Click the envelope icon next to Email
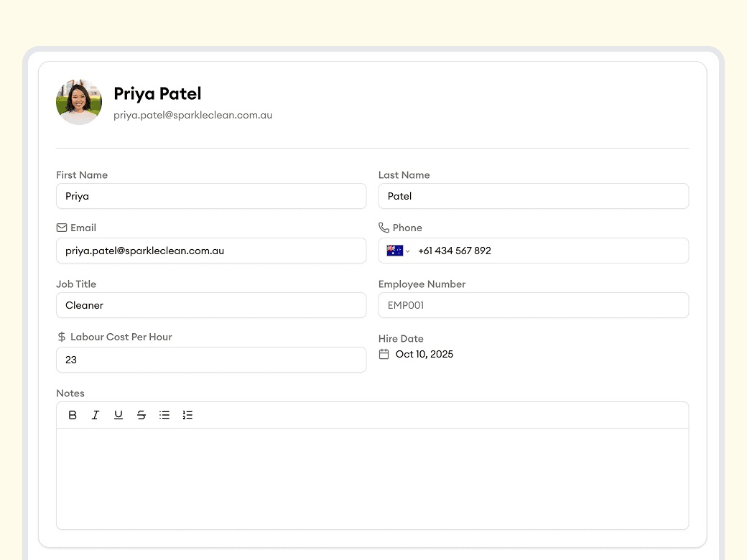Viewport: 747px width, 560px height. point(62,228)
